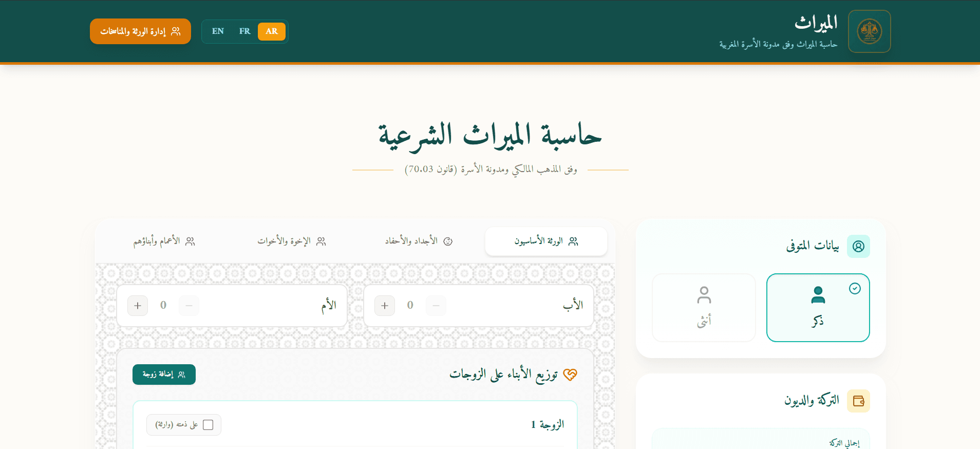Click إضافة زوجة add wife button

click(x=164, y=375)
